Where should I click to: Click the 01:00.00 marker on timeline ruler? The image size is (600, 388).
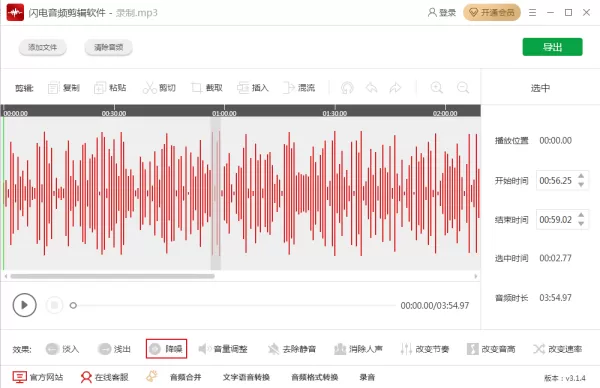[224, 113]
